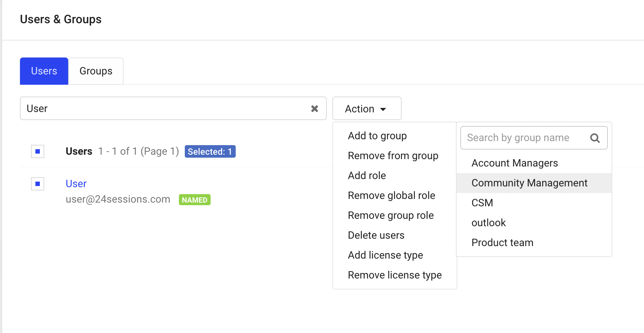The width and height of the screenshot is (644, 333).
Task: Select Remove license type
Action: point(395,275)
